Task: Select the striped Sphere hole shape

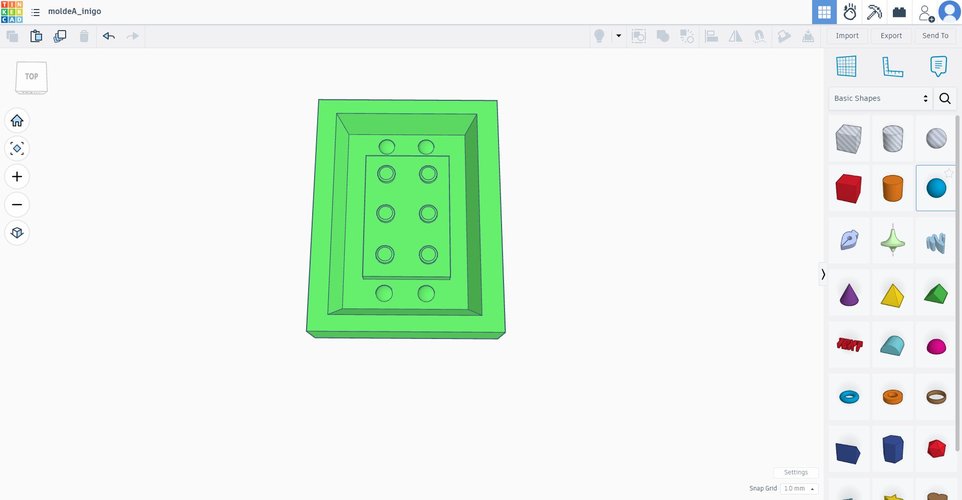Action: tap(936, 139)
